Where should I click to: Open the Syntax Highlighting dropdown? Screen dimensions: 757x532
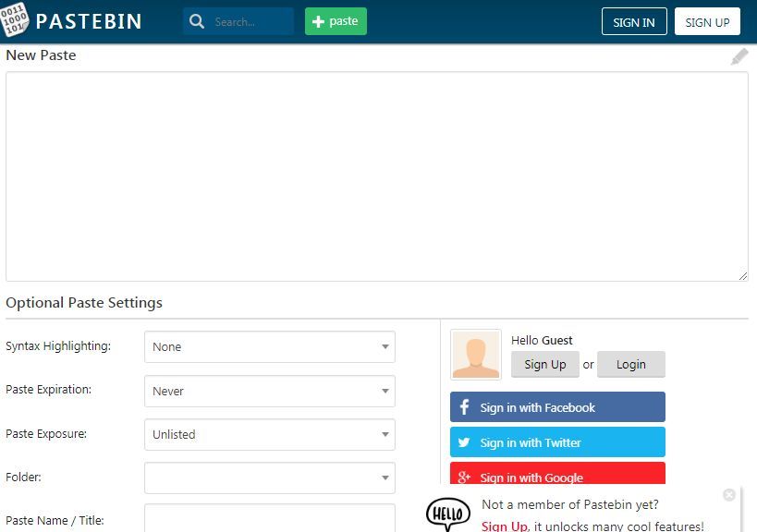pyautogui.click(x=270, y=347)
